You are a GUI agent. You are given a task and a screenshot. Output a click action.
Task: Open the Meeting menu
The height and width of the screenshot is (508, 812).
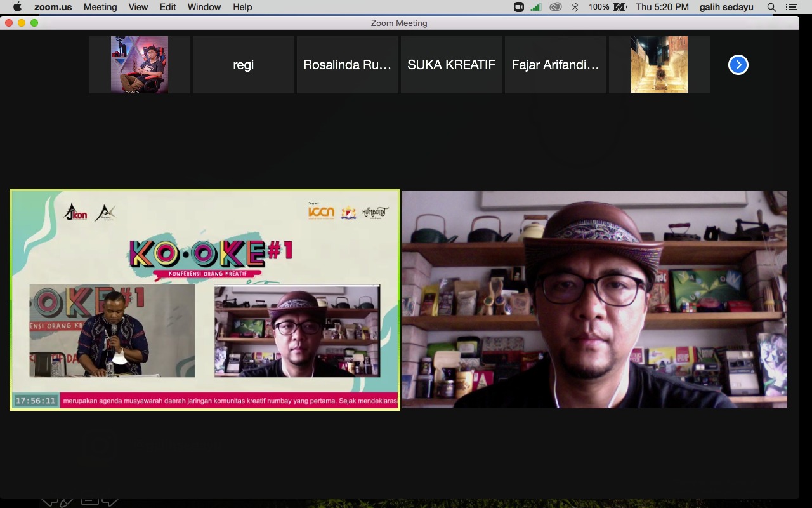click(100, 7)
